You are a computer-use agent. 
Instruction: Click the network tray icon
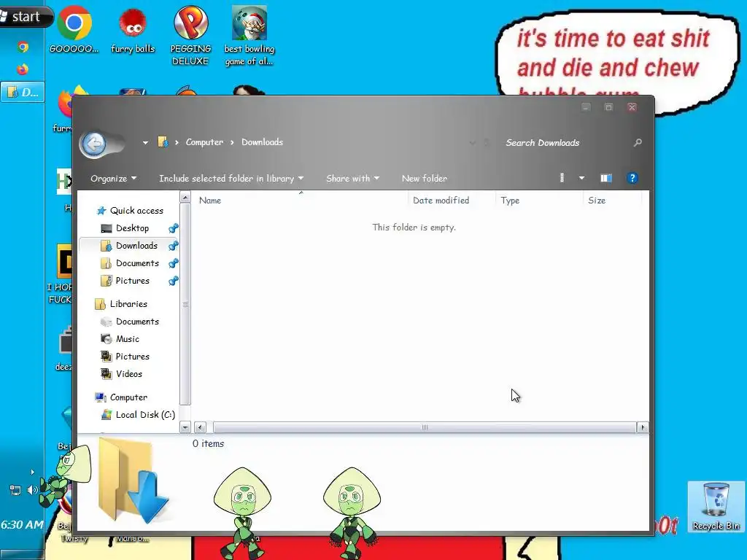pos(15,490)
